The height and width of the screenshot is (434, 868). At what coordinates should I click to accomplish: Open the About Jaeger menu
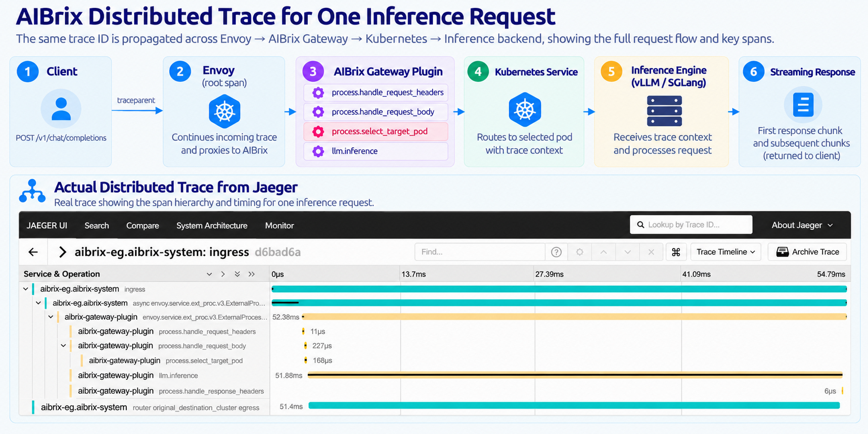802,225
